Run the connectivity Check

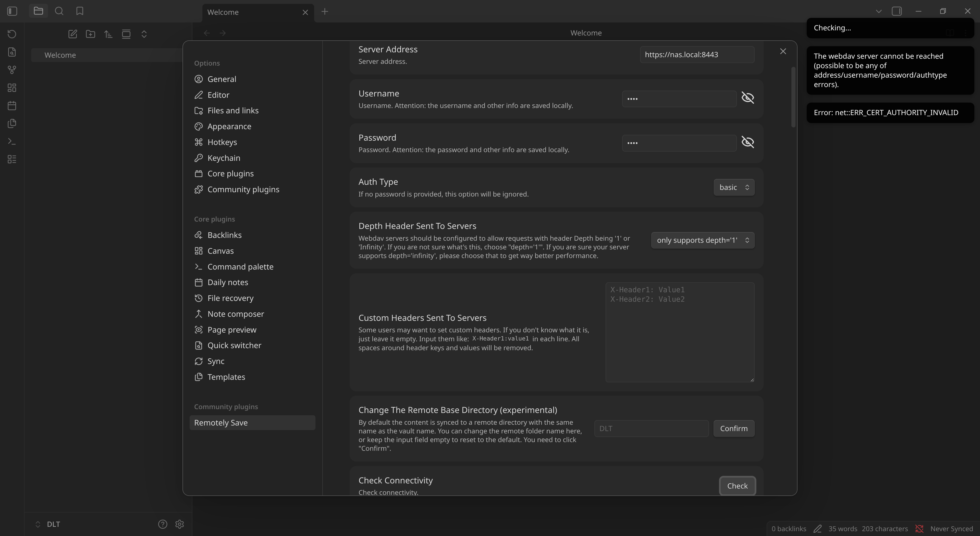point(737,486)
